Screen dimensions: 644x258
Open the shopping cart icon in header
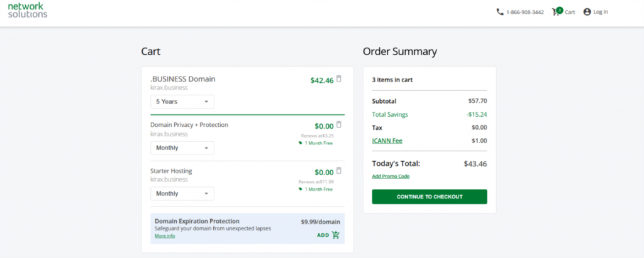(x=557, y=11)
